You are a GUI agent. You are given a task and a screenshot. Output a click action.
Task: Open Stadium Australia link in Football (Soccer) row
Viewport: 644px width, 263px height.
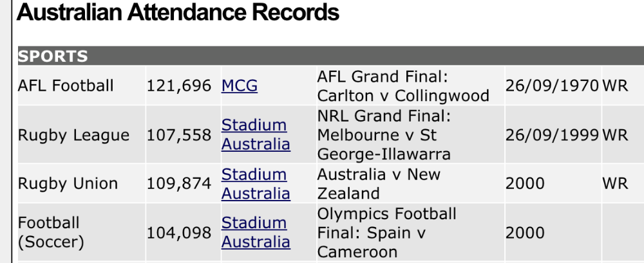[x=256, y=232]
